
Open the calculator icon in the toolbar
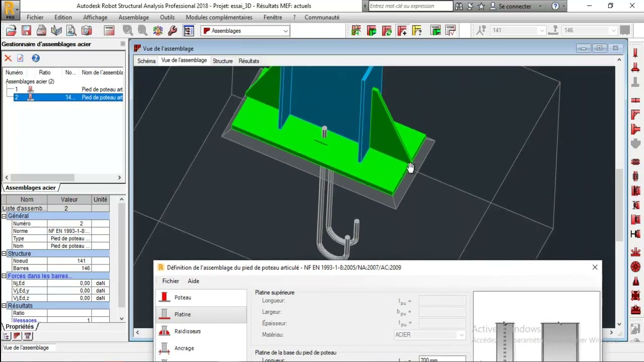pyautogui.click(x=109, y=31)
